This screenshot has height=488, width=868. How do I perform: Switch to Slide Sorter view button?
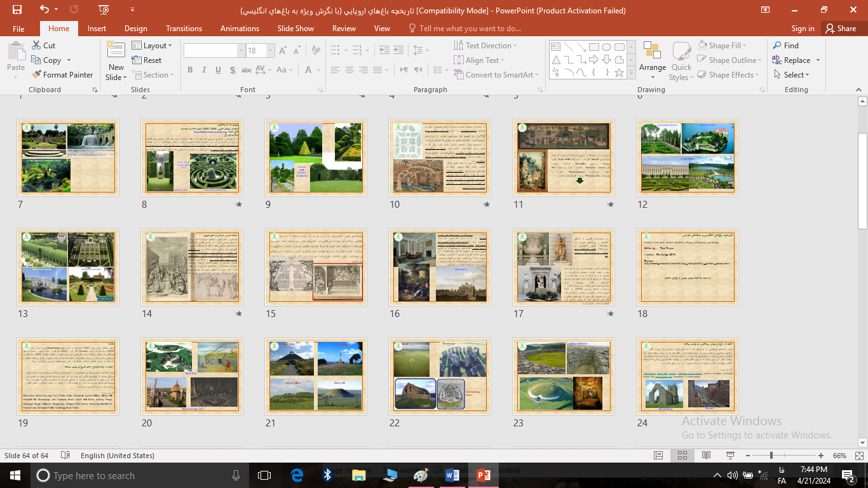pos(682,456)
